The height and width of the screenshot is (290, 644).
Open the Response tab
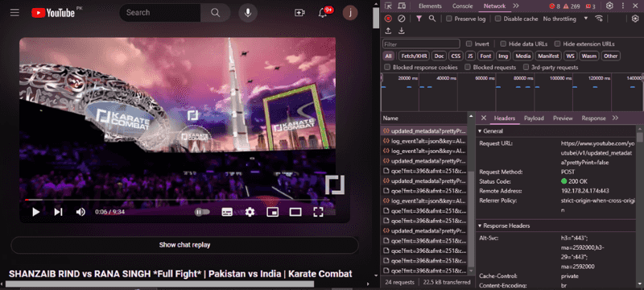pos(593,118)
